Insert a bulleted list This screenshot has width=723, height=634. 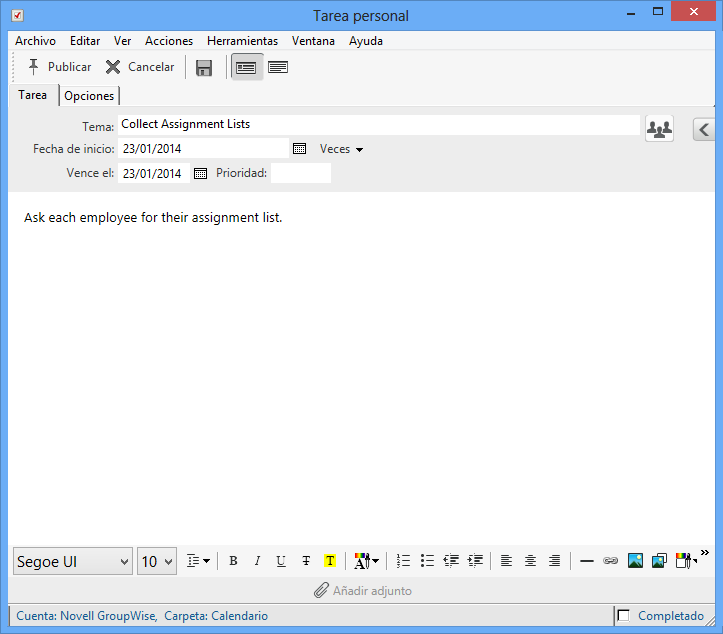(x=427, y=561)
